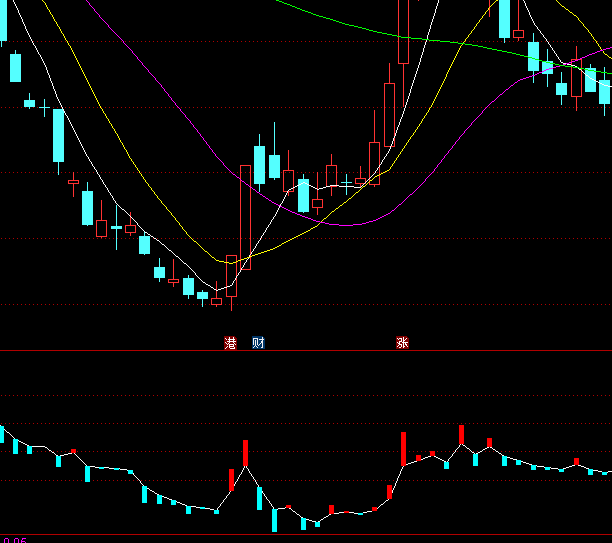Click the 财 financial report marker
The width and height of the screenshot is (612, 543).
pos(258,343)
